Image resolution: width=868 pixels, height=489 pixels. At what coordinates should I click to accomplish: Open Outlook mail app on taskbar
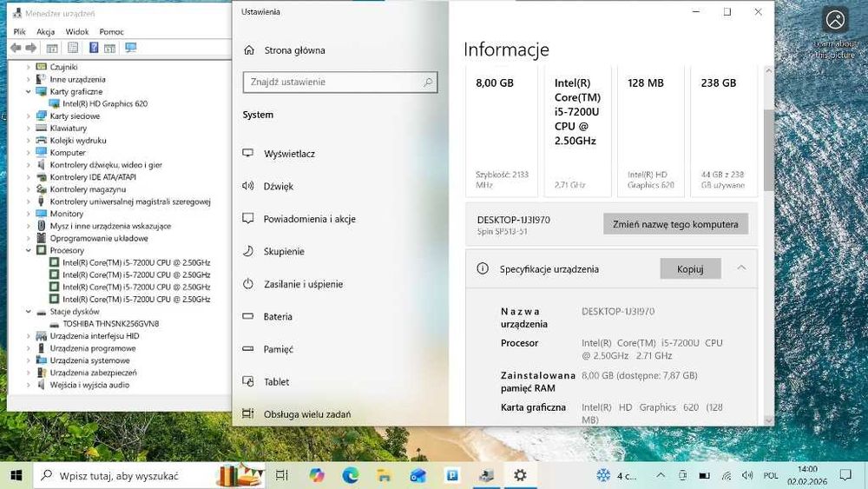(418, 476)
